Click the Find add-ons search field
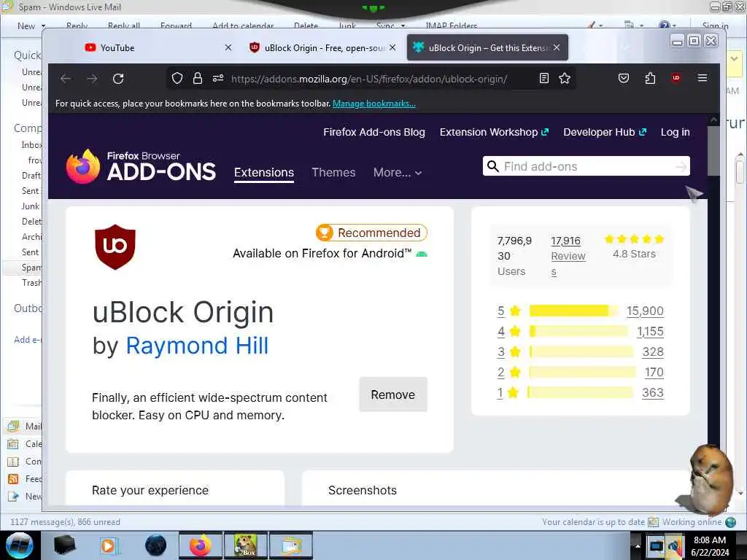Image resolution: width=747 pixels, height=560 pixels. [x=586, y=166]
